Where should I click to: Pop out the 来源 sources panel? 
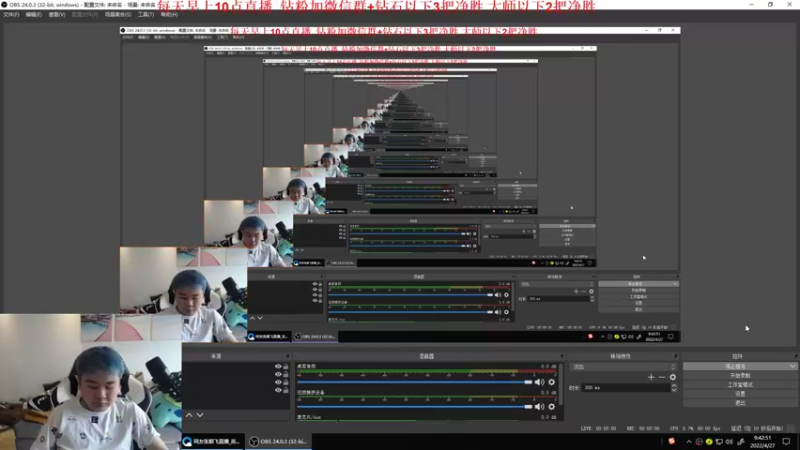click(287, 356)
